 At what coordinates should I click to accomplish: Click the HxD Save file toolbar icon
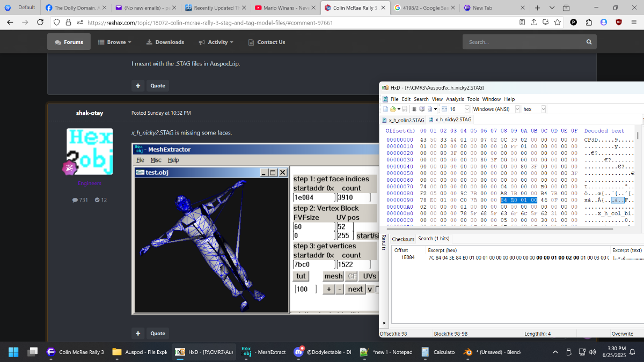coord(405,109)
